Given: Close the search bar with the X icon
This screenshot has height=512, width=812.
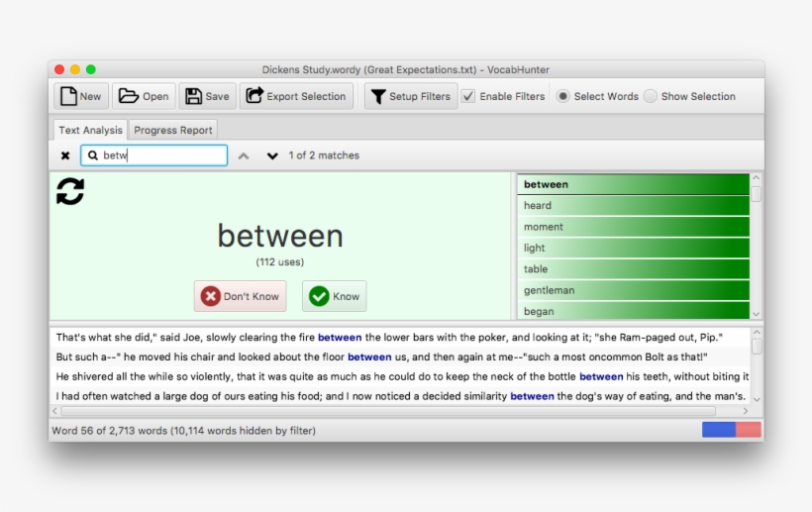Looking at the screenshot, I should click(x=65, y=155).
